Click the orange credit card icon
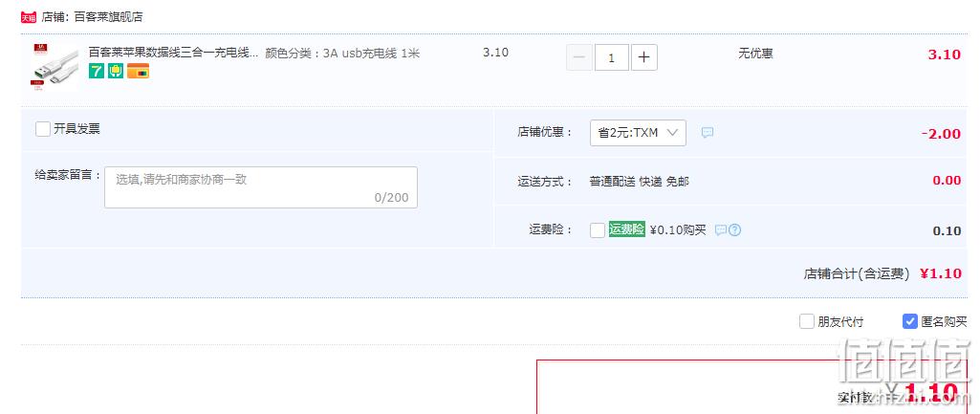 point(138,71)
